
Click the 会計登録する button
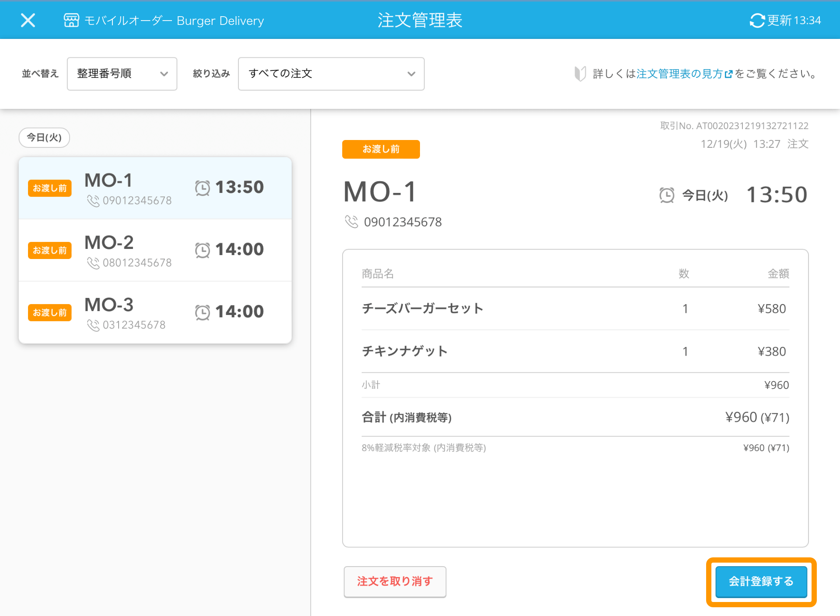pos(761,581)
